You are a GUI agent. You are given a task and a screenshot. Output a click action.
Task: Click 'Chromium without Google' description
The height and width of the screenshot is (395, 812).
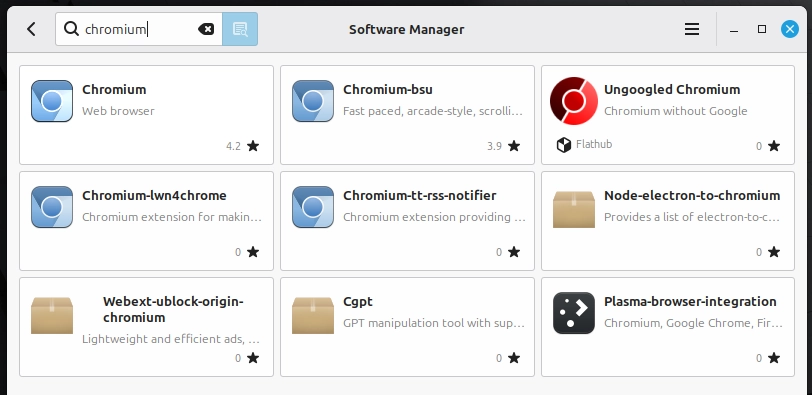point(675,111)
